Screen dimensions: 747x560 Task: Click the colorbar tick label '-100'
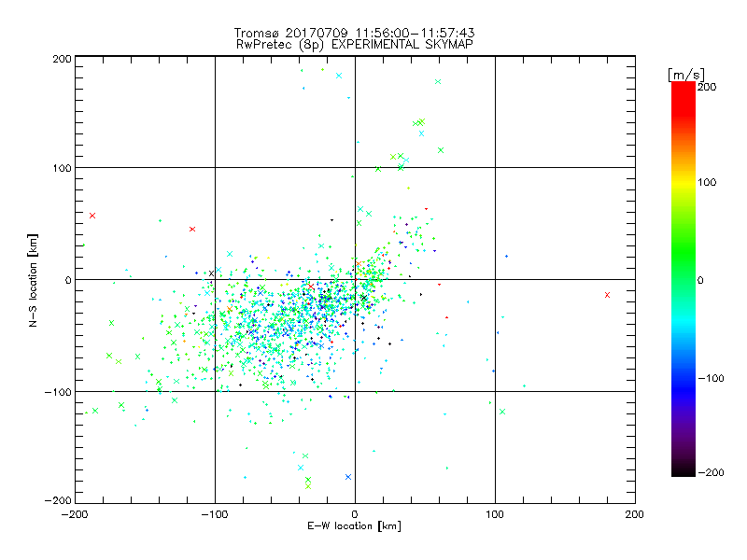point(712,378)
